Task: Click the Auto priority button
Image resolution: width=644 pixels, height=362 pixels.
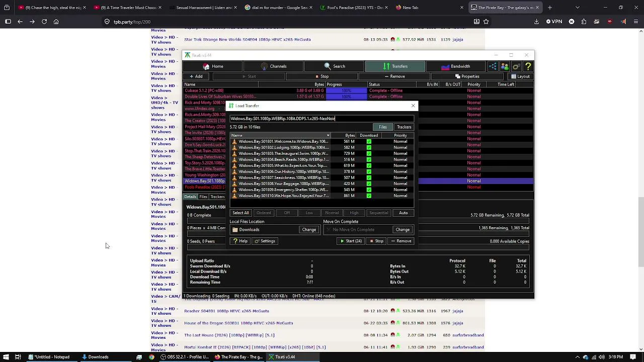Action: [404, 213]
